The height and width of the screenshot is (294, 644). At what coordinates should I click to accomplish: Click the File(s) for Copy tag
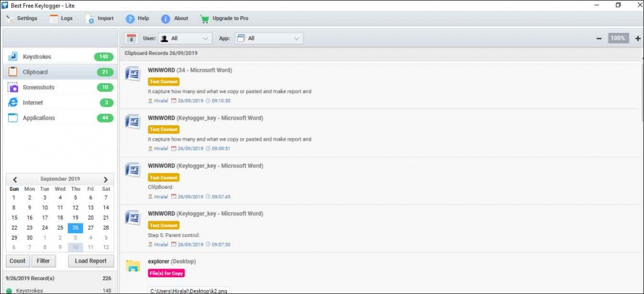(x=166, y=273)
